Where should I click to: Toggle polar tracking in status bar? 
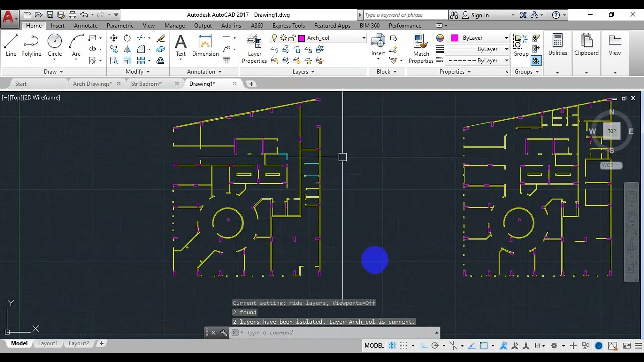point(435,346)
